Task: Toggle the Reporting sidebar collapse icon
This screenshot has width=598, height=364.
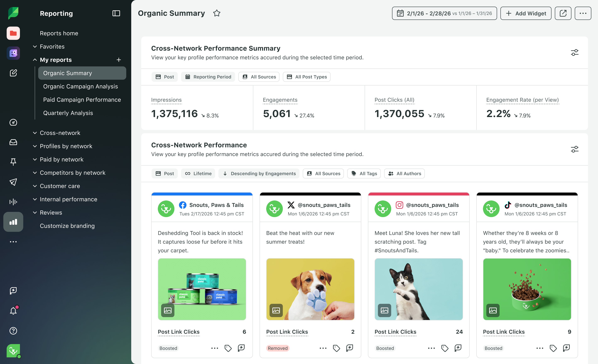Action: [116, 13]
